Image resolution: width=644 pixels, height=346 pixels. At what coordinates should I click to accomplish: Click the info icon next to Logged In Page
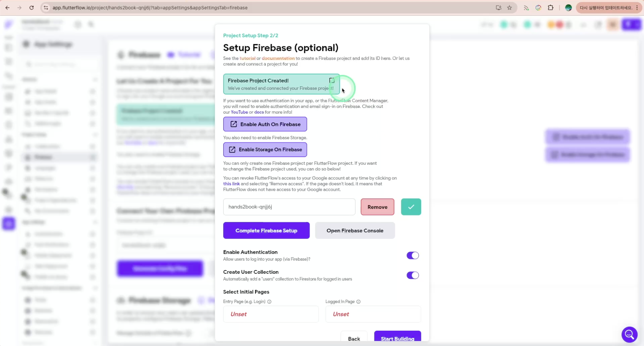click(359, 302)
